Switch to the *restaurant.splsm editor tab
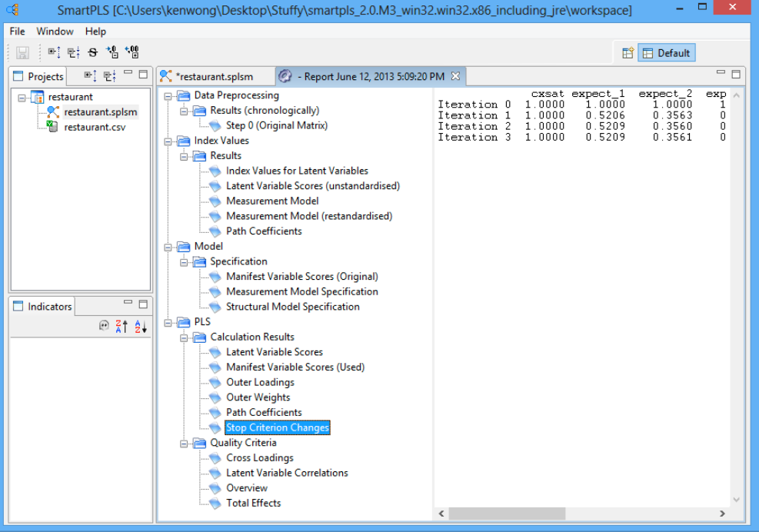The image size is (759, 532). tap(214, 76)
